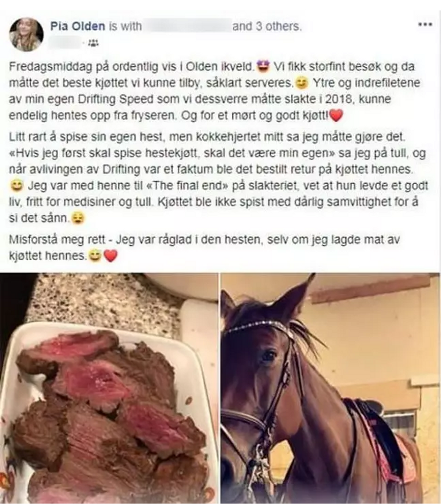This screenshot has height=504, width=442.
Task: Click the red heart after 'godt kjøtt!'
Action: (x=336, y=116)
